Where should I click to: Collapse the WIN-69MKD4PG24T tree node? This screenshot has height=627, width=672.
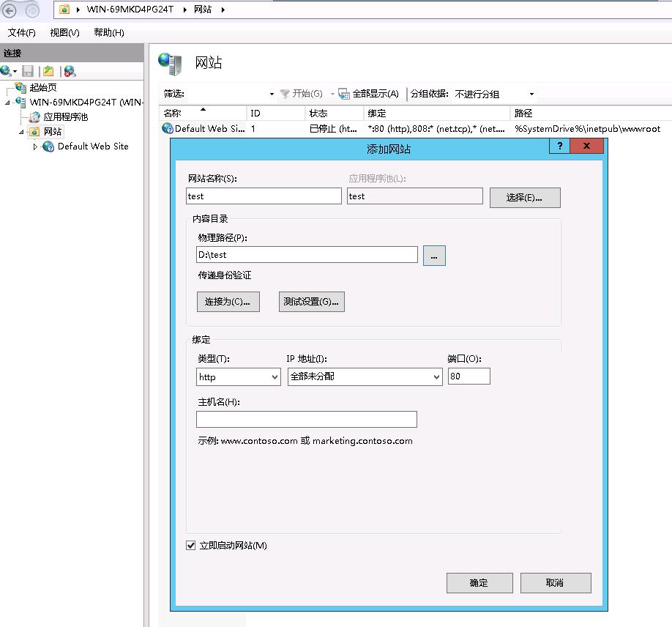pyautogui.click(x=6, y=103)
